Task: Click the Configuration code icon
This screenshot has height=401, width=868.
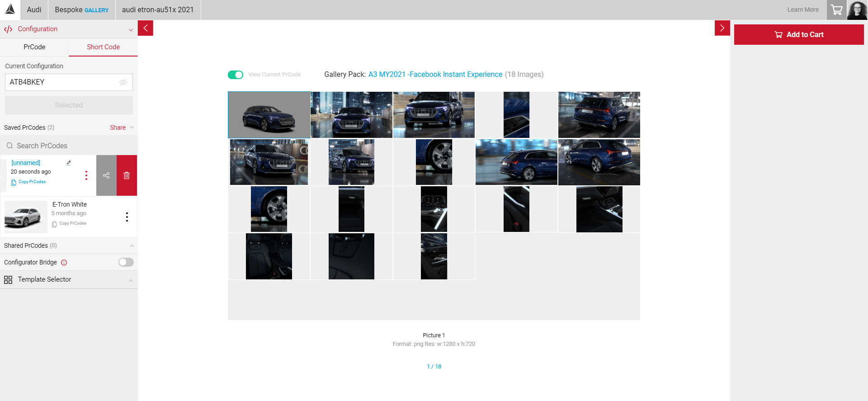Action: tap(8, 29)
